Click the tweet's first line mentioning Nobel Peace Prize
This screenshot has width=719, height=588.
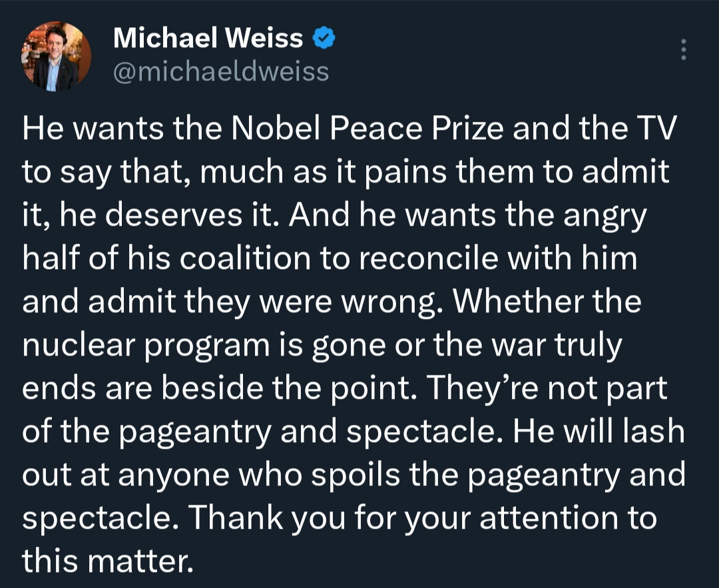[350, 128]
